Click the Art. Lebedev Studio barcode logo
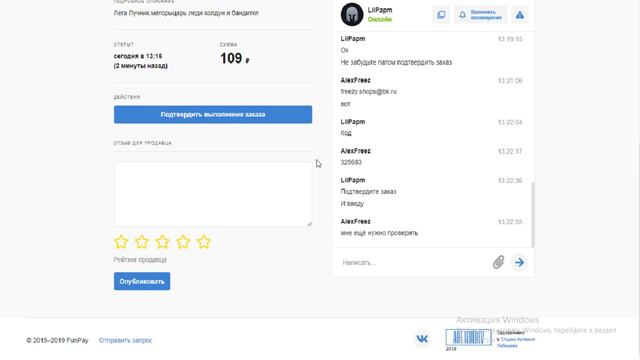The height and width of the screenshot is (360, 640). pyautogui.click(x=468, y=338)
